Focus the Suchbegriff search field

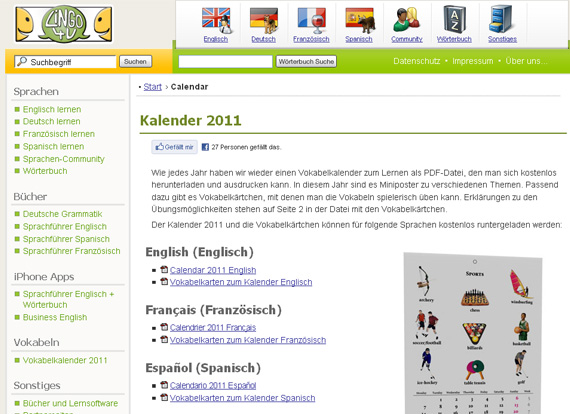pos(65,61)
